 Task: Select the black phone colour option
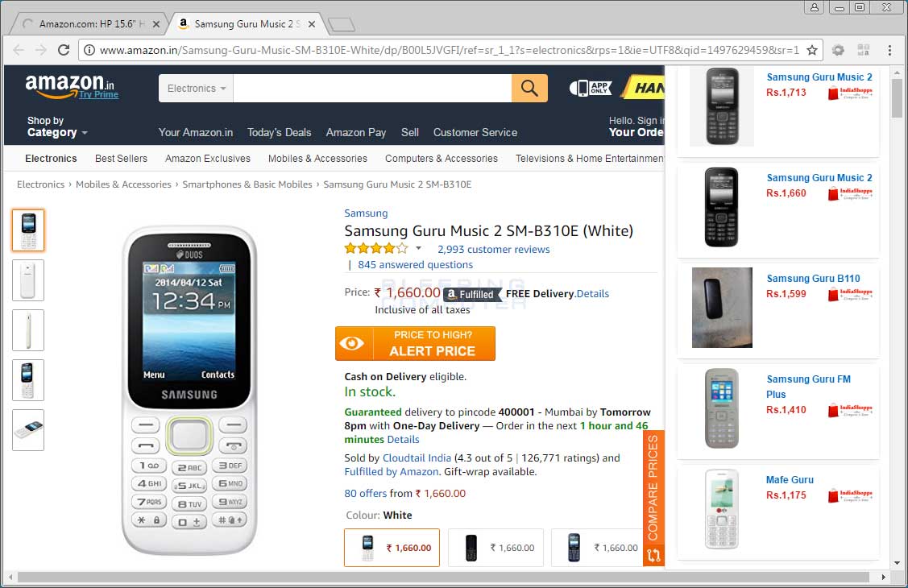click(x=495, y=548)
